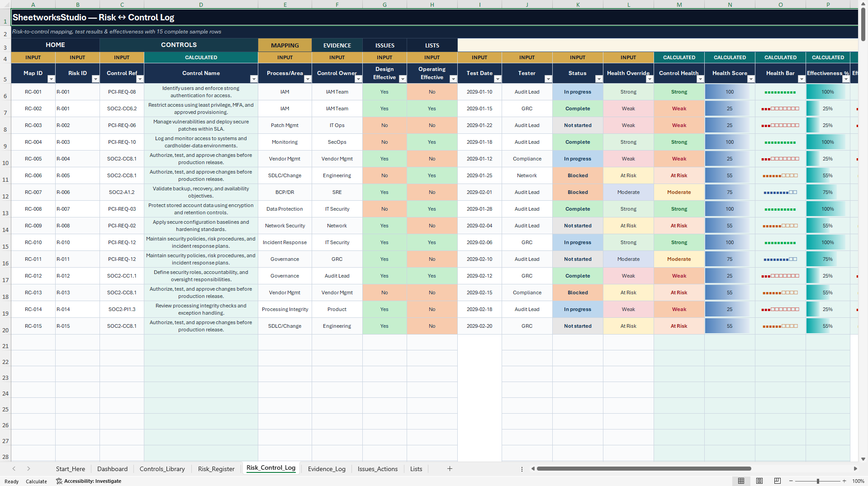The width and height of the screenshot is (868, 486).
Task: Switch to the Controls_Library sheet tab
Action: click(x=162, y=469)
